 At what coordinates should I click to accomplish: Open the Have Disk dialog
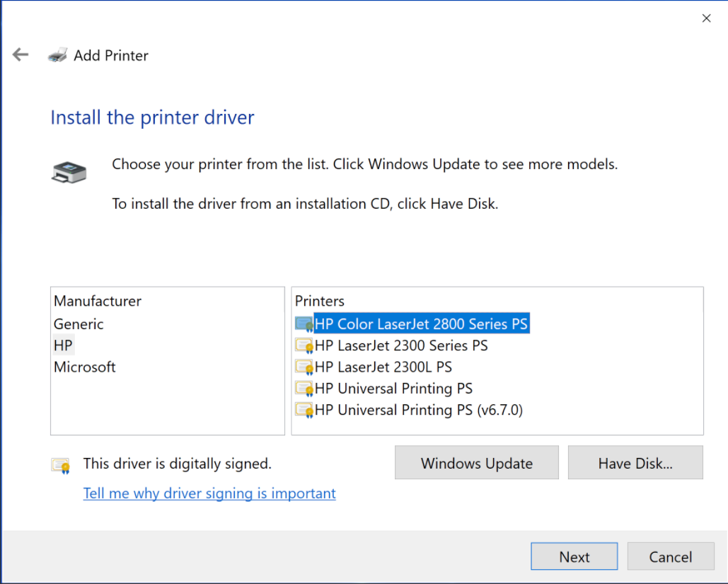pyautogui.click(x=635, y=463)
